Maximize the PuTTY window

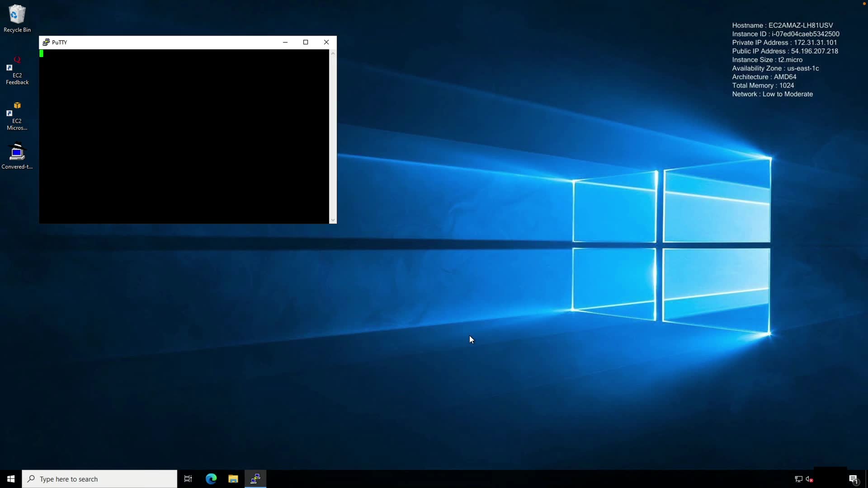click(306, 42)
